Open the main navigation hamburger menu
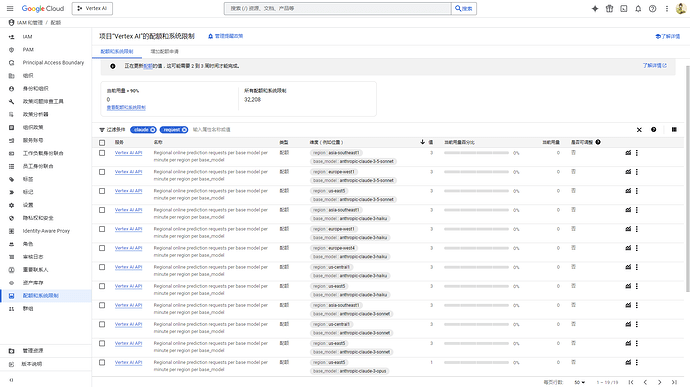This screenshot has height=387, width=690. 10,8
